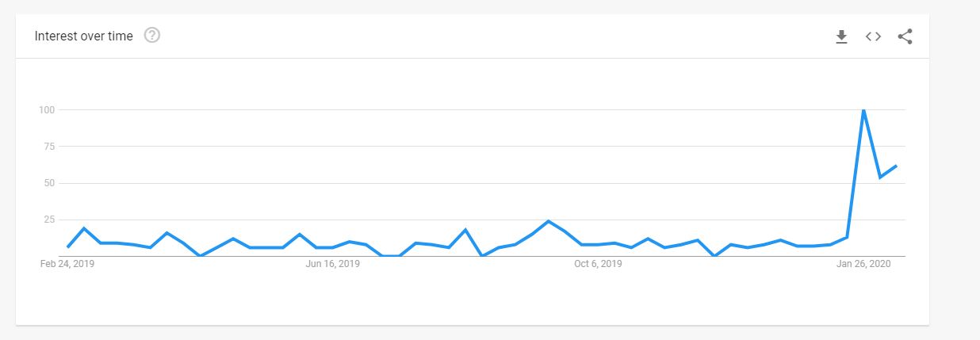Select the first data point of the line
This screenshot has height=340, width=980.
tap(67, 247)
